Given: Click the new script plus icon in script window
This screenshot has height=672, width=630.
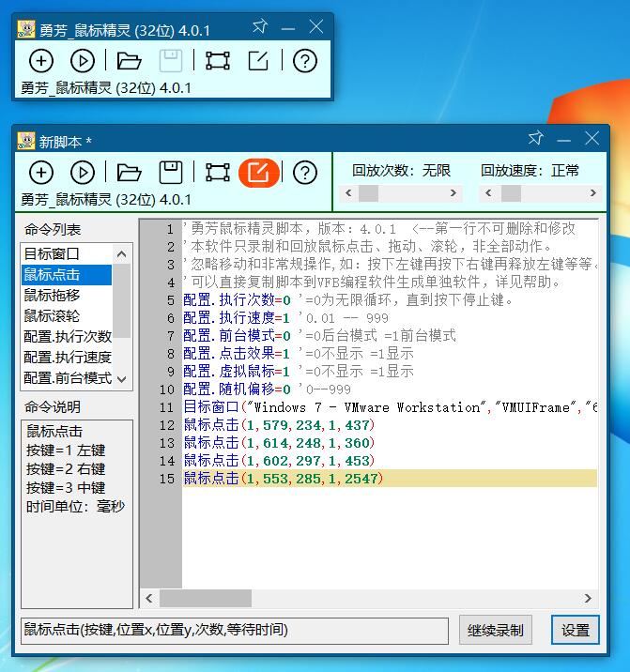Looking at the screenshot, I should tap(41, 173).
